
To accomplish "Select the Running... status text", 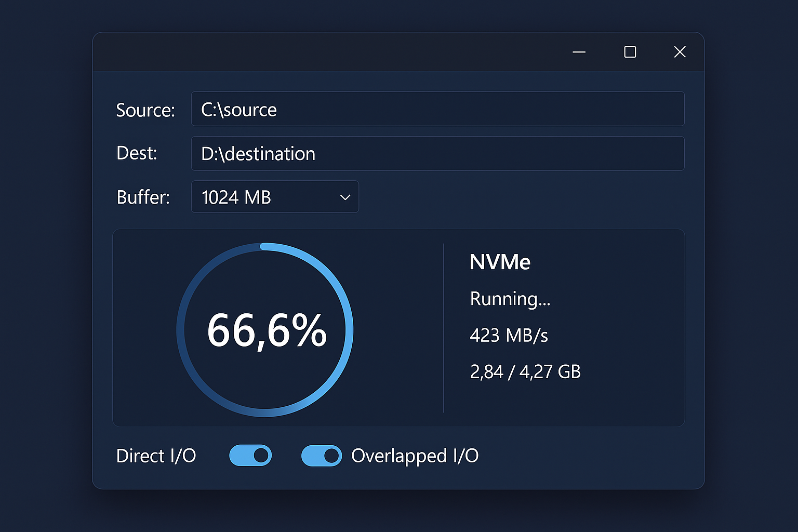I will tap(510, 299).
